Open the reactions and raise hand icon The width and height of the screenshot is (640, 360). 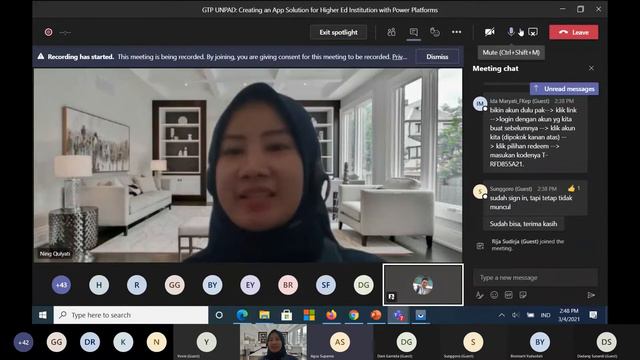tap(435, 32)
